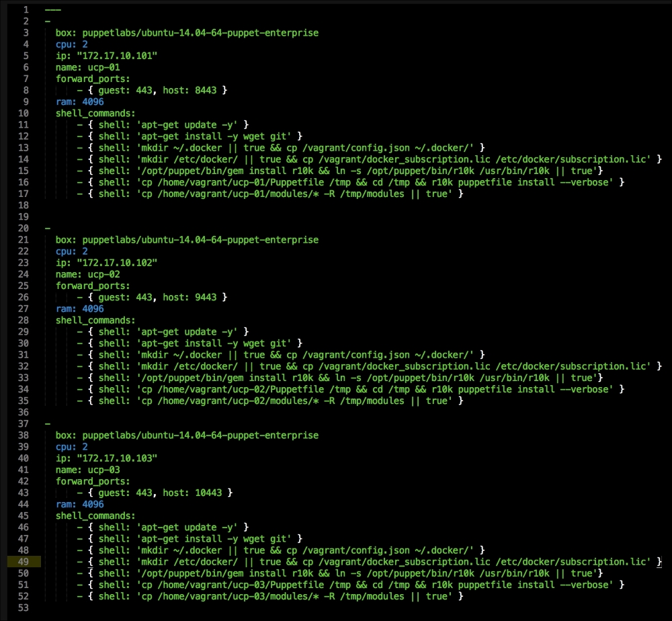Click line number 1 in the gutter

26,10
